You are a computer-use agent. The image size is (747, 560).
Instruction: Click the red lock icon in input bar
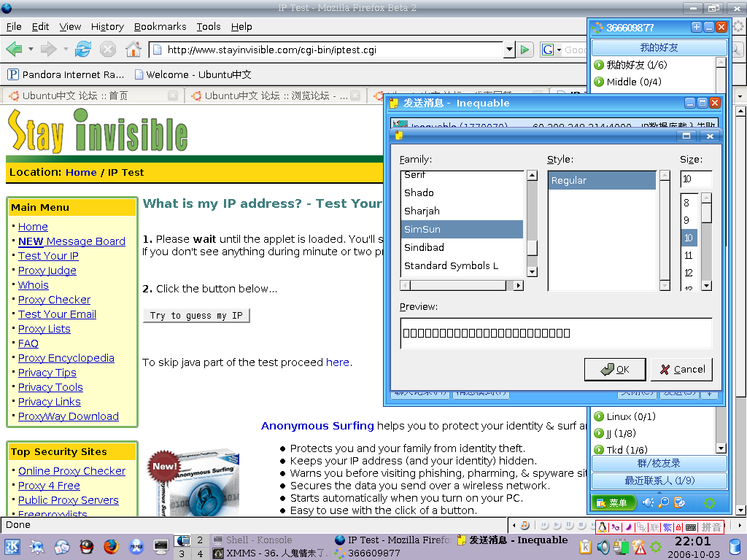pos(678,527)
